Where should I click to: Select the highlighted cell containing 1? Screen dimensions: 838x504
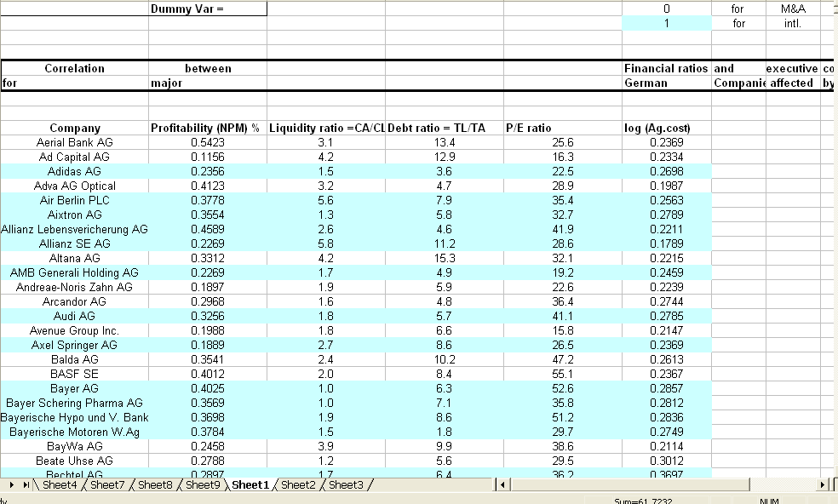point(667,23)
